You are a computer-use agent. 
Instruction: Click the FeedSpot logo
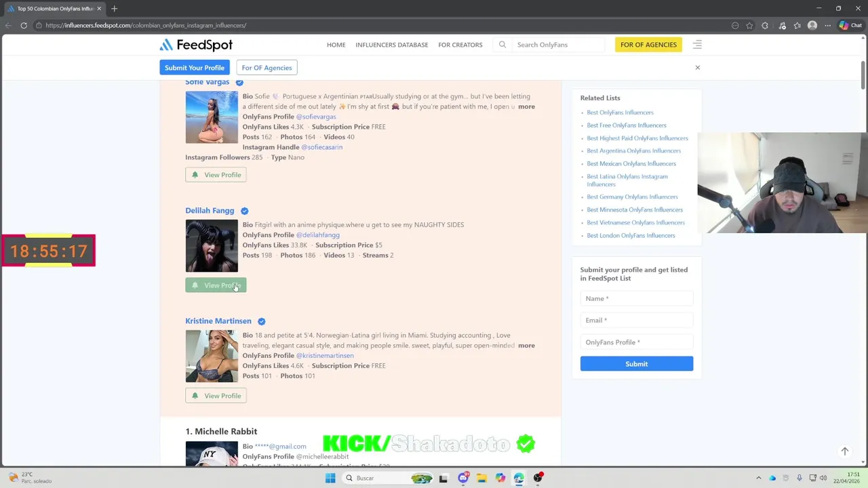click(x=196, y=45)
